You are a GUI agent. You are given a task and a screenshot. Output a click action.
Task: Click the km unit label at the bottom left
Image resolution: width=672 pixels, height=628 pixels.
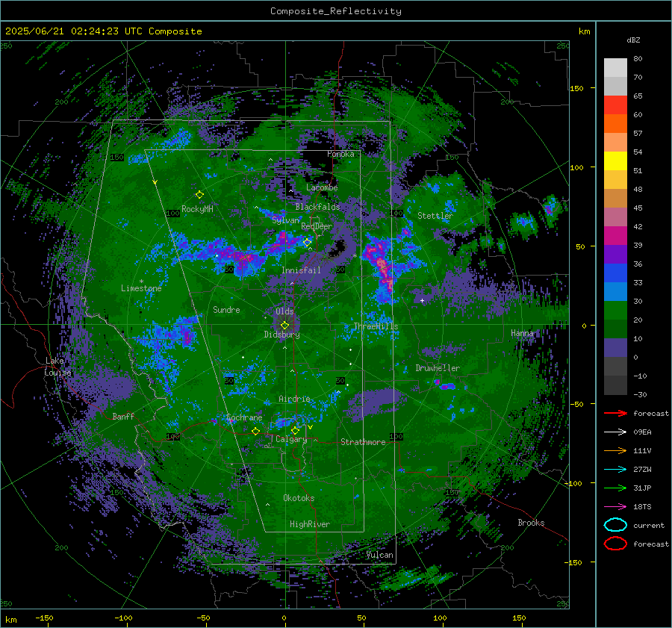[x=10, y=620]
